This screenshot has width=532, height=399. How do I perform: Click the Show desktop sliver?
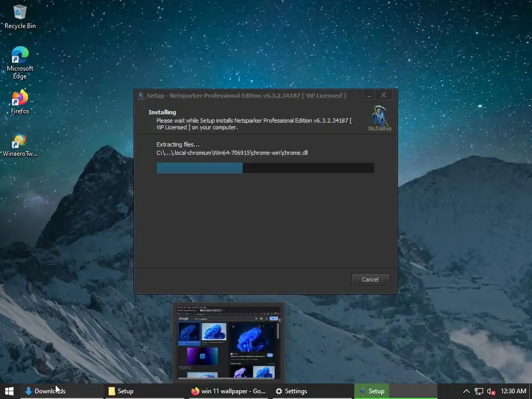point(530,391)
